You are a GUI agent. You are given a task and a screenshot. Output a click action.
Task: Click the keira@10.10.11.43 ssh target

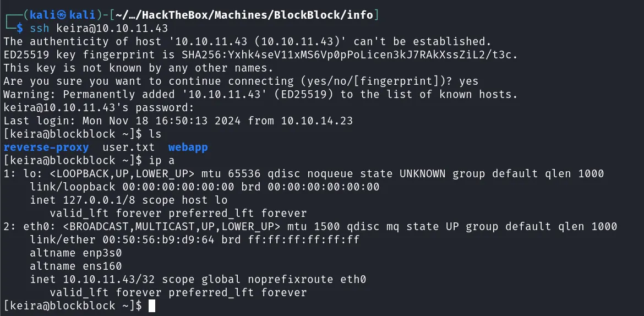pyautogui.click(x=112, y=29)
